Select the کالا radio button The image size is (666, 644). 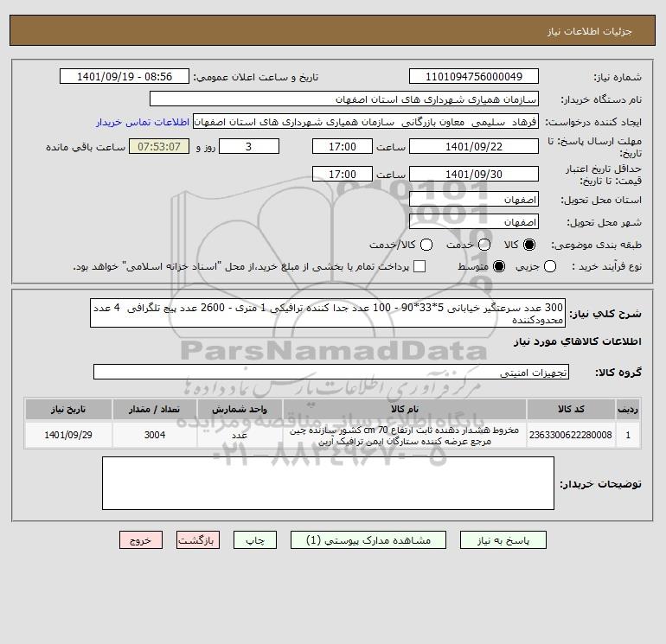(529, 245)
